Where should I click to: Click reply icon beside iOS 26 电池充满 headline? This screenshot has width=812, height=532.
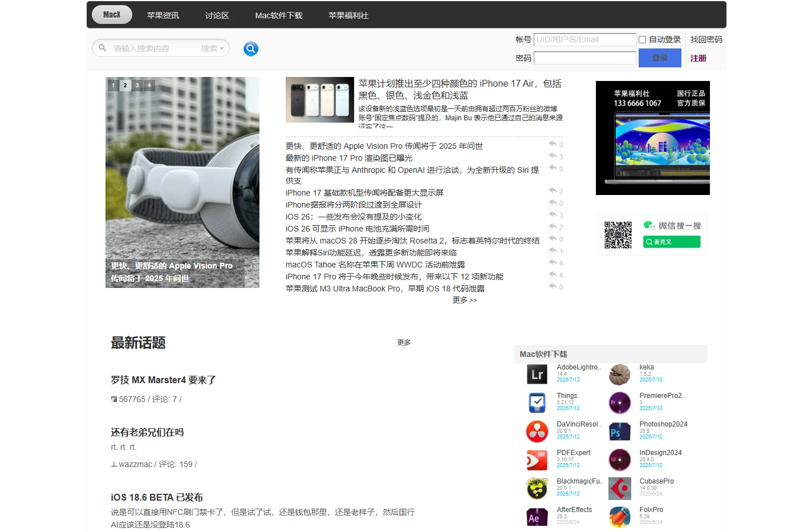point(553,226)
